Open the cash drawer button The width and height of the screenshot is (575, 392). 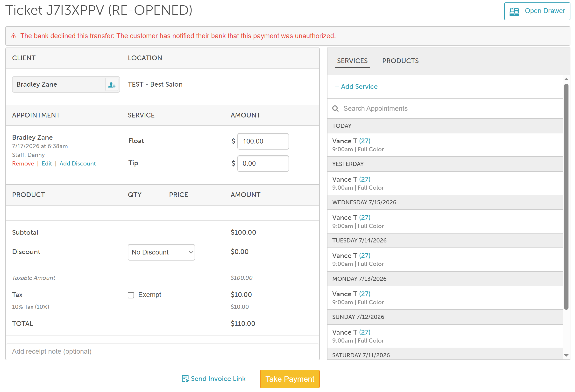(x=537, y=11)
